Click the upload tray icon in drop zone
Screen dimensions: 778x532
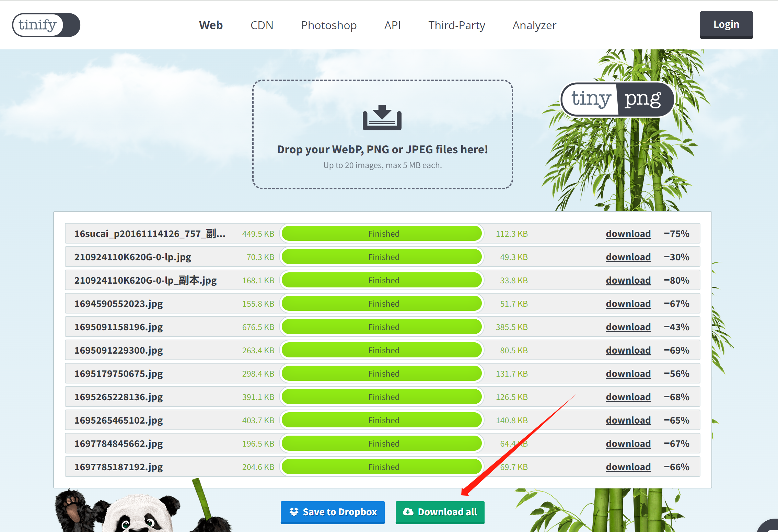(x=382, y=118)
